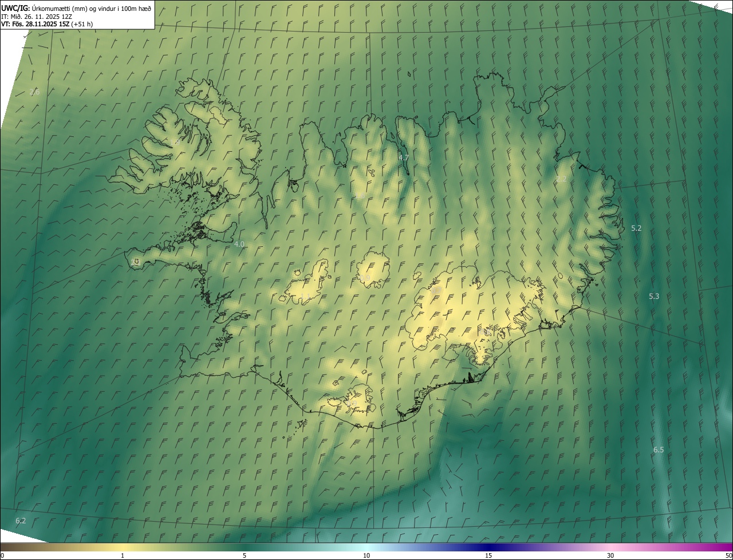Screen dimensions: 733x560
Task: Click the 5.3 value label on the map
Action: click(654, 296)
